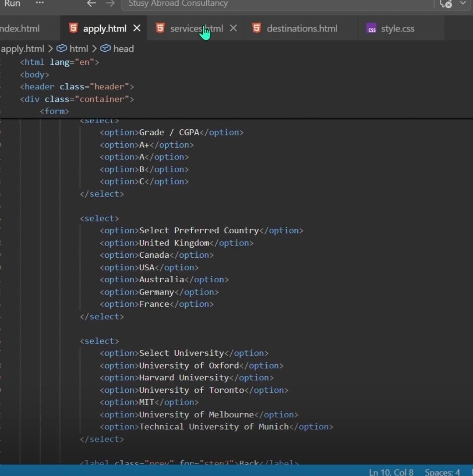The image size is (473, 476).
Task: Click the A+ option line
Action: (147, 145)
